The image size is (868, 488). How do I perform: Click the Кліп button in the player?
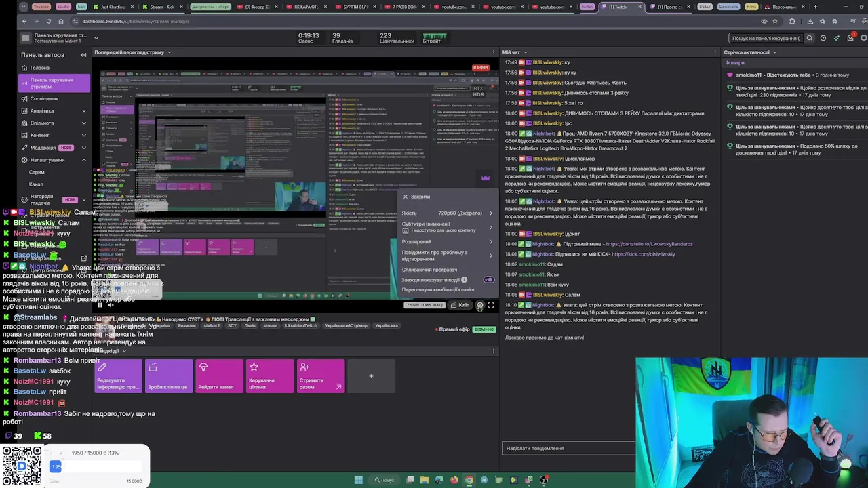[x=460, y=305]
